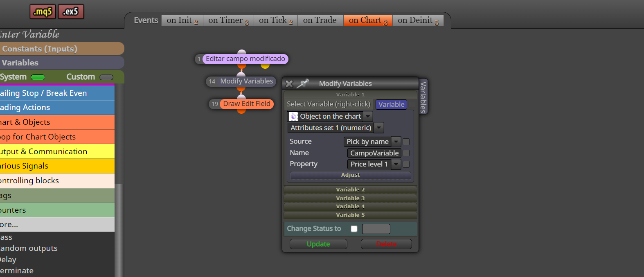Select the Editar campo modificado block
Image resolution: width=644 pixels, height=277 pixels.
[245, 59]
